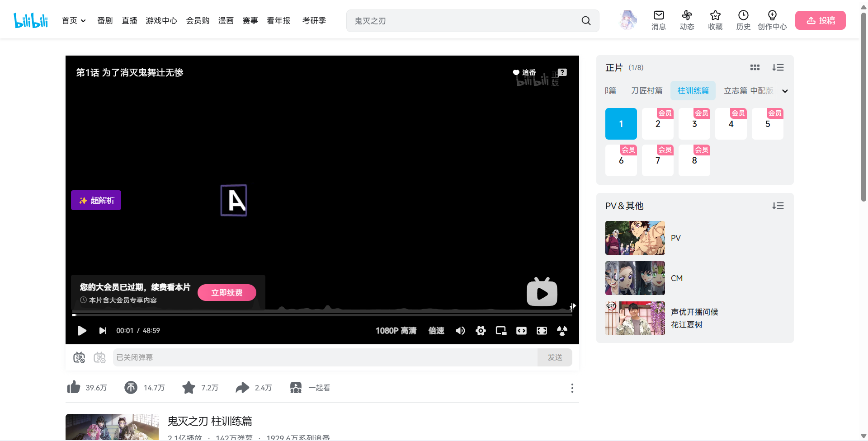This screenshot has width=868, height=441.
Task: Toggle 追番 follow series
Action: [524, 72]
